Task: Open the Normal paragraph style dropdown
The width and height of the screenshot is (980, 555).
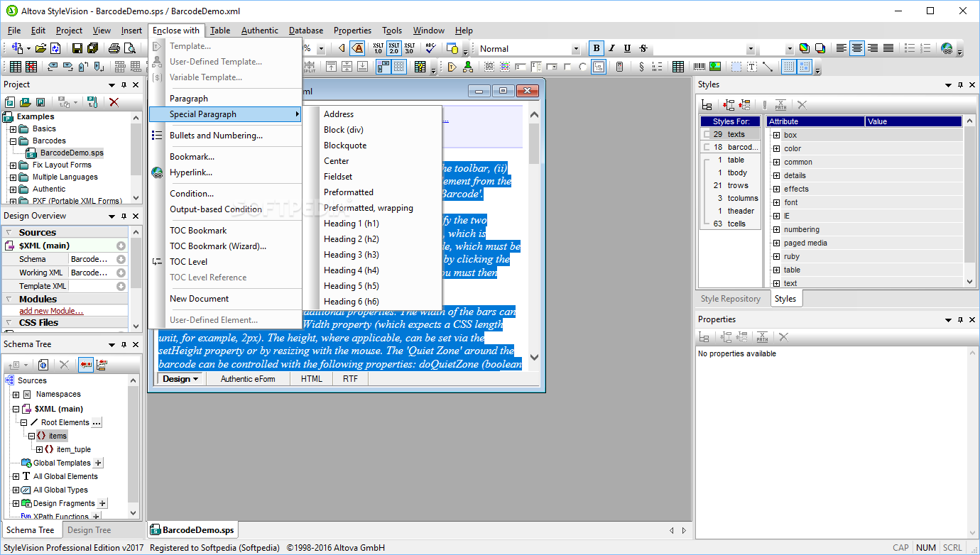Action: pyautogui.click(x=576, y=49)
